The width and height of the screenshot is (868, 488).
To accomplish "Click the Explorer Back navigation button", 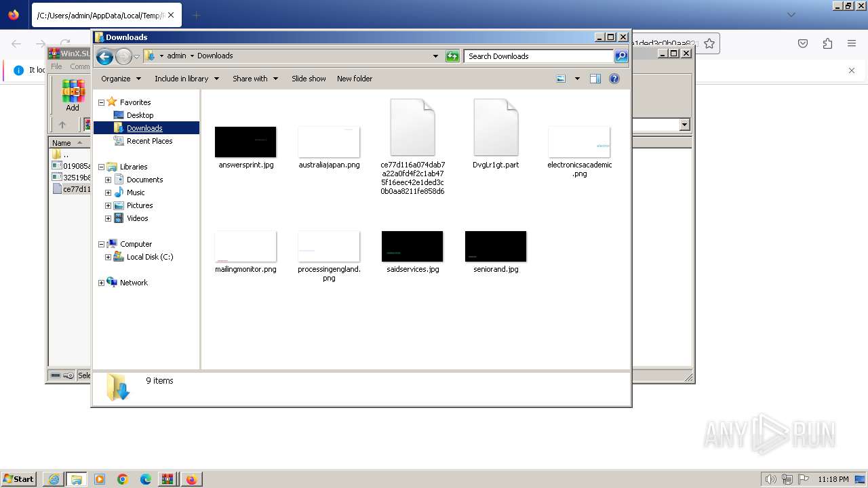I will tap(104, 56).
